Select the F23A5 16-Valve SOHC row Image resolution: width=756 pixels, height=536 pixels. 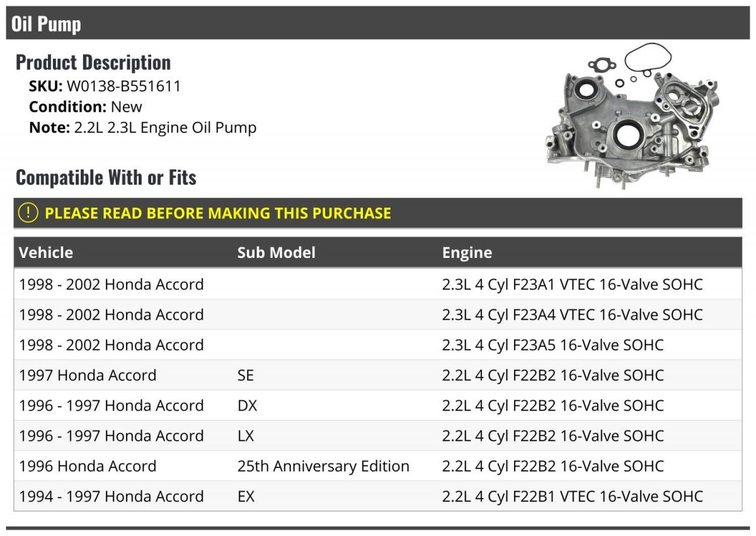point(378,345)
